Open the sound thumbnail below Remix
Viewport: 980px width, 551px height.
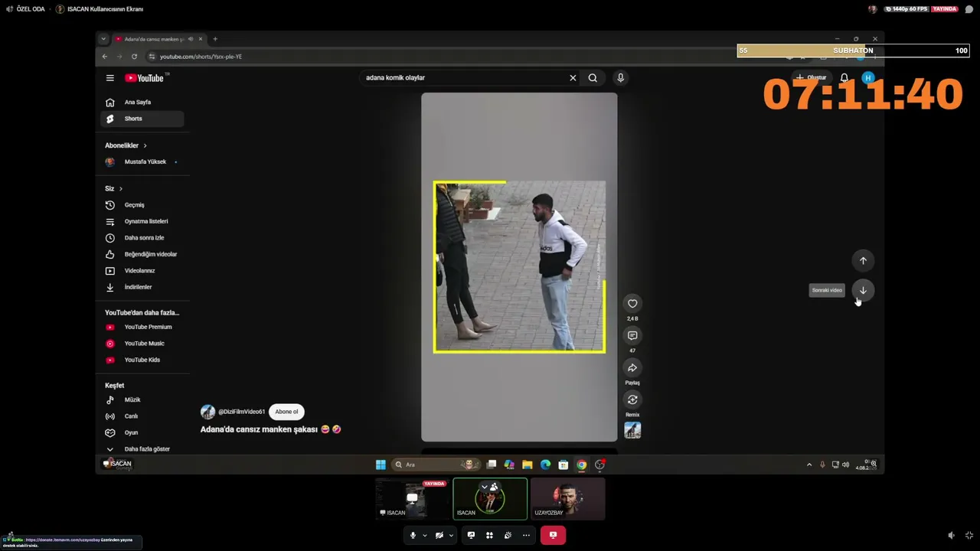click(x=632, y=430)
